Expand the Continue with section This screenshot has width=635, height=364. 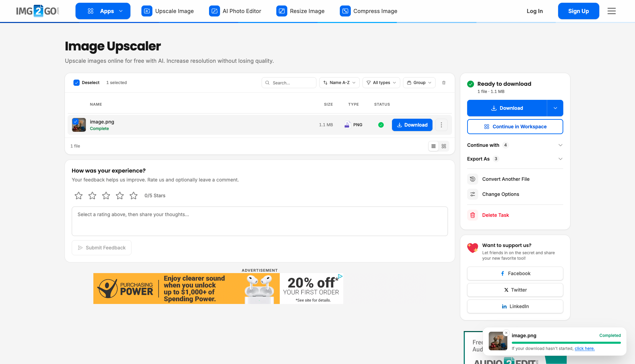coord(515,145)
